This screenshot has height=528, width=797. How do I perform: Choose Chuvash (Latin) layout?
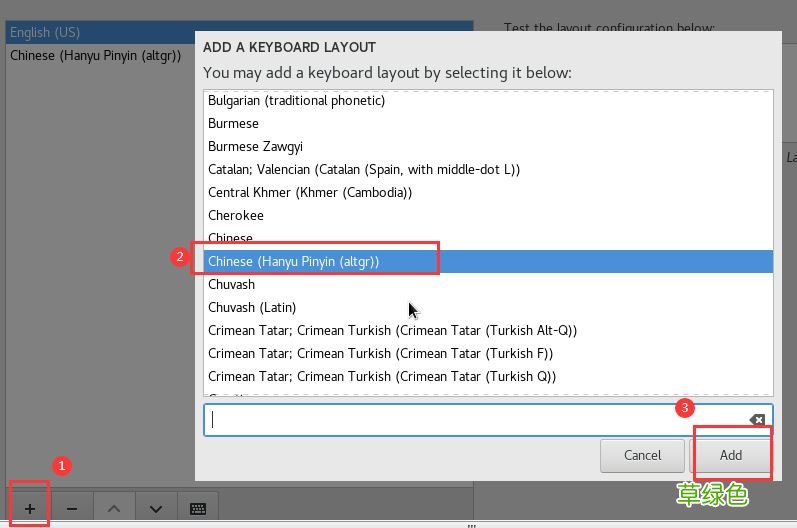tap(252, 307)
